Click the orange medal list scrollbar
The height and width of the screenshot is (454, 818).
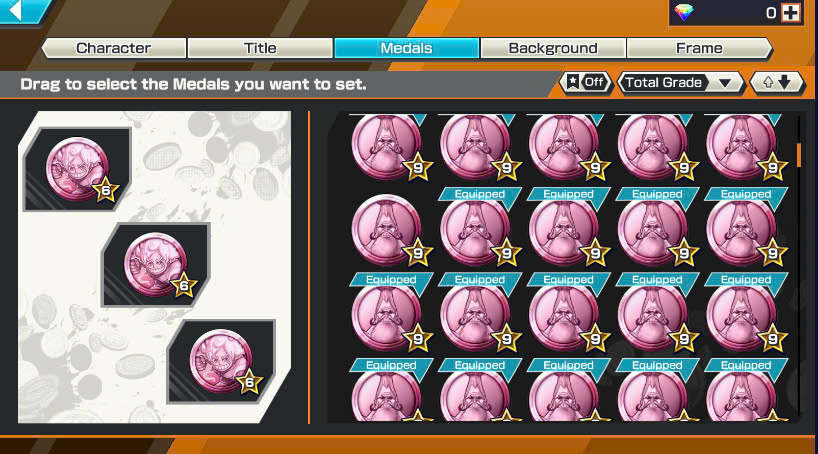(799, 156)
